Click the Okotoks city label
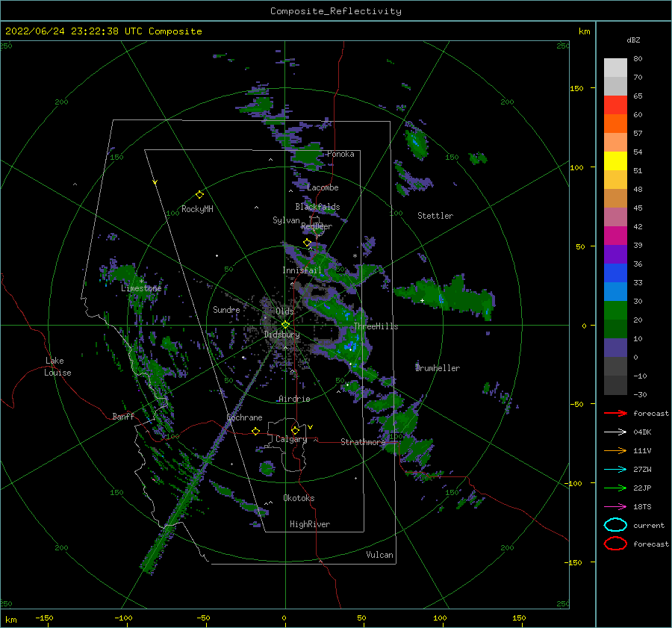The height and width of the screenshot is (628, 672). pos(299,498)
